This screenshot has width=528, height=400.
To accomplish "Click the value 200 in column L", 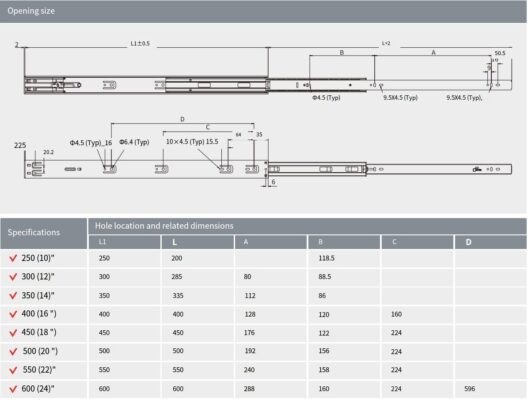I will [177, 258].
